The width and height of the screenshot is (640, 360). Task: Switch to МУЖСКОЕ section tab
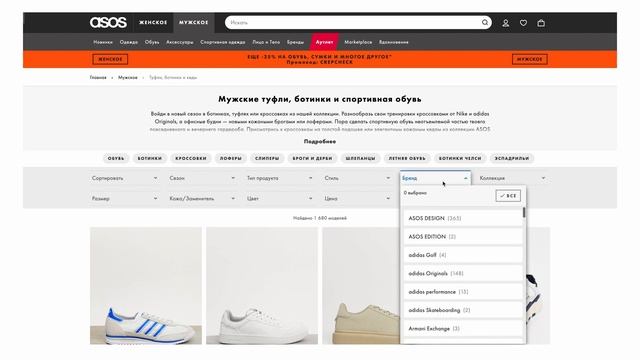[193, 22]
